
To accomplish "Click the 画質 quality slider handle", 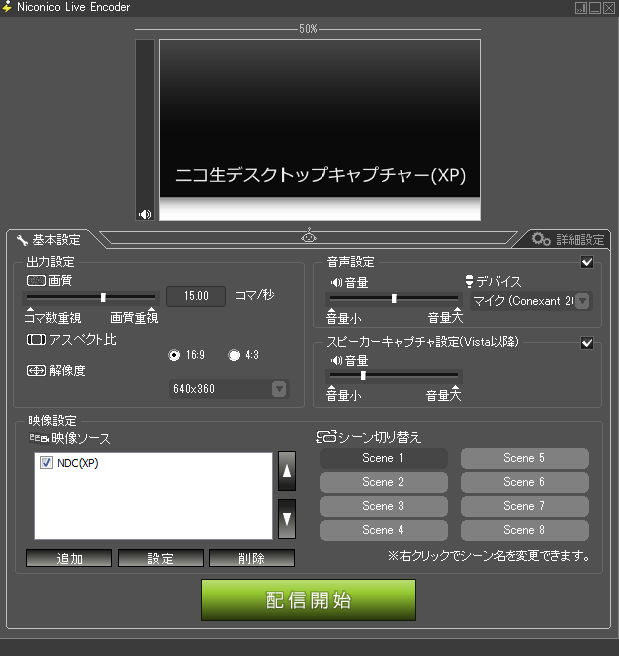I will [x=103, y=297].
